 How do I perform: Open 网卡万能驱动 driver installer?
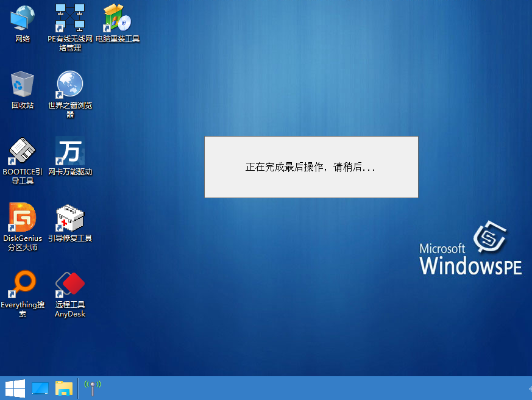(69, 151)
